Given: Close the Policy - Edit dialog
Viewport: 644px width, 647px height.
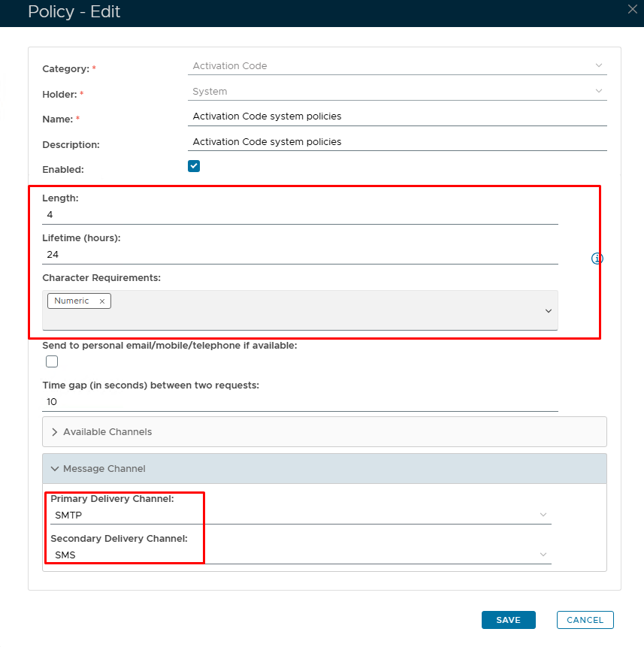Looking at the screenshot, I should click(633, 9).
